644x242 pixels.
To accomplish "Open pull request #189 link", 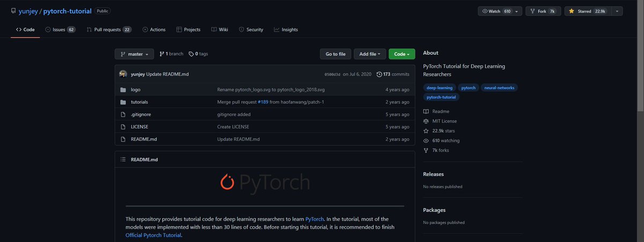I will point(262,102).
